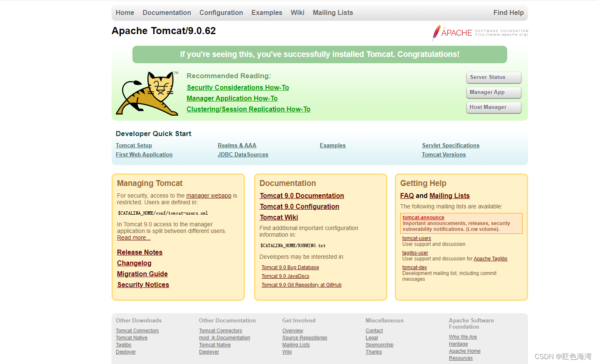Go to Configuration in the top navigation

(x=221, y=13)
